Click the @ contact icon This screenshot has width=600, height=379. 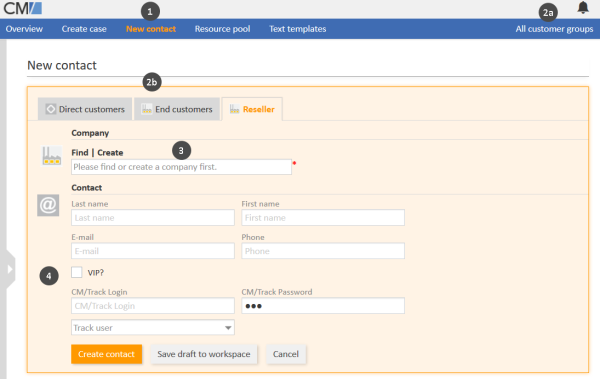coord(48,205)
